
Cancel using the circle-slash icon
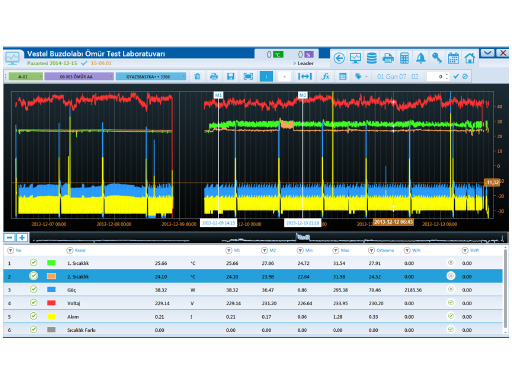[465, 76]
